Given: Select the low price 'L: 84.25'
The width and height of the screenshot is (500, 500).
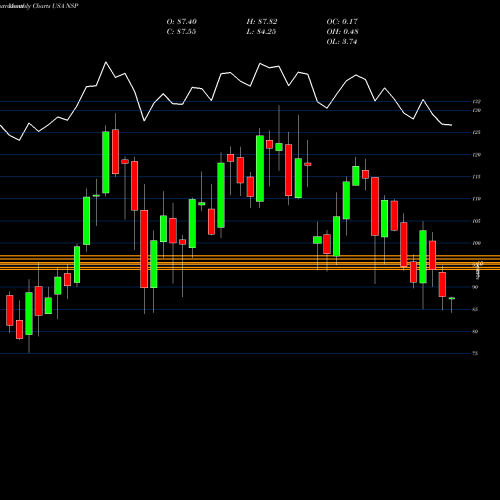Looking at the screenshot, I should [261, 32].
